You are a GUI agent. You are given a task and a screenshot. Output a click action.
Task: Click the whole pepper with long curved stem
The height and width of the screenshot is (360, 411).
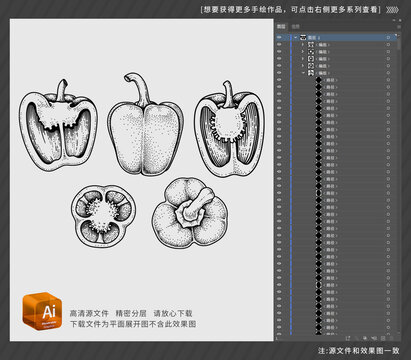tap(145, 124)
